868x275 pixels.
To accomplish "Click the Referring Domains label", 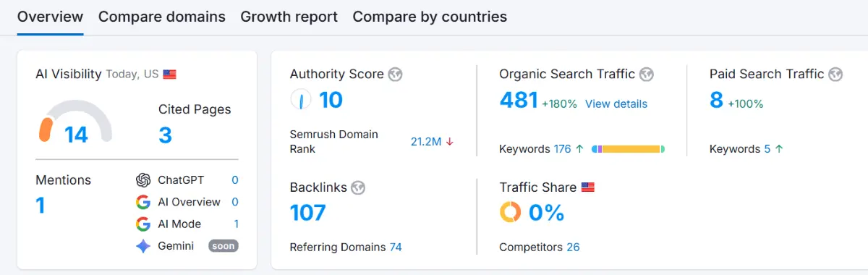I will pyautogui.click(x=338, y=247).
